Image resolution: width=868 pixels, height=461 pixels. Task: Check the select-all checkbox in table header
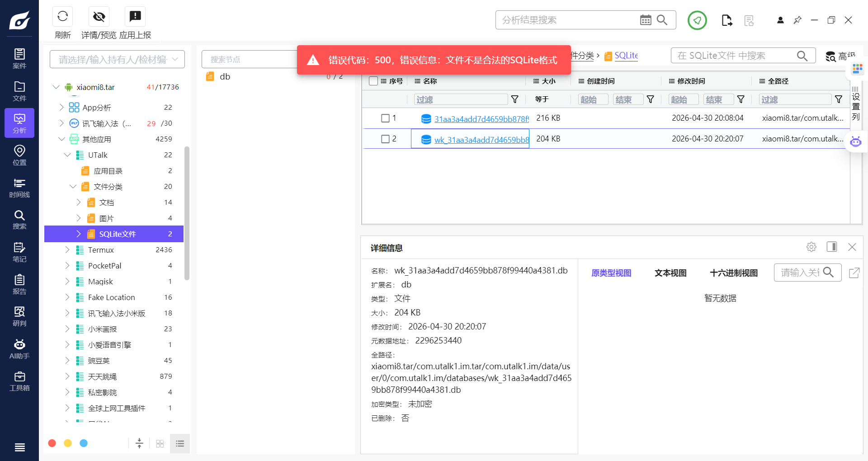coord(373,81)
